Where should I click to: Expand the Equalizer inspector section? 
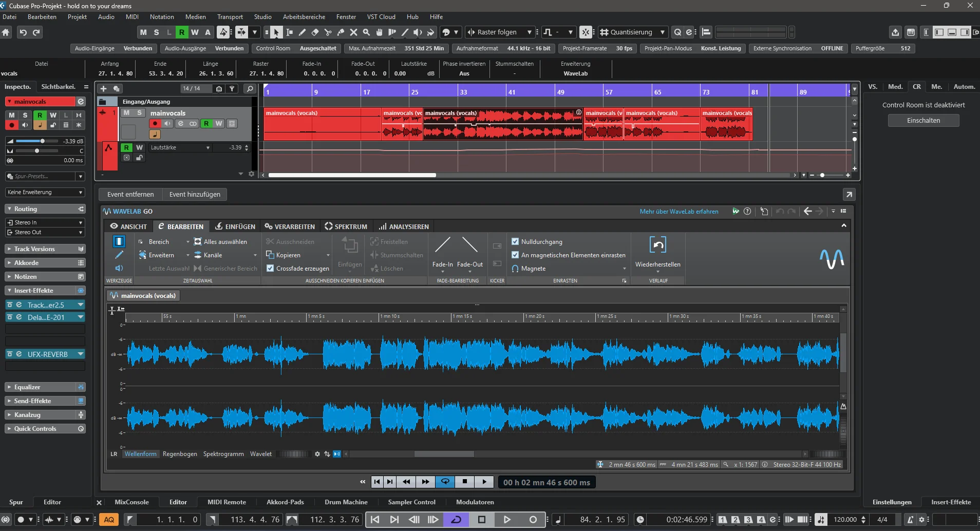(45, 387)
